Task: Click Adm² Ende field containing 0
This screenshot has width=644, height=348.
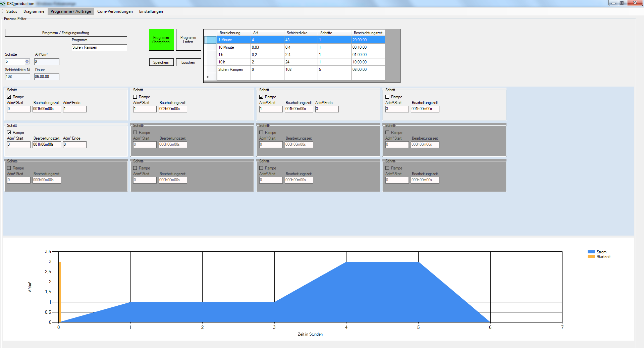Action: tap(75, 145)
